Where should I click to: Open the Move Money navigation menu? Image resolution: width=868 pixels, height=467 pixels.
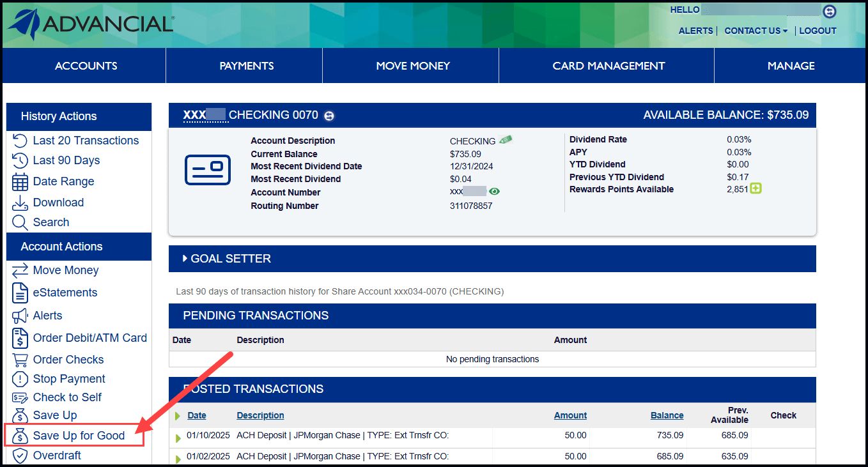412,66
